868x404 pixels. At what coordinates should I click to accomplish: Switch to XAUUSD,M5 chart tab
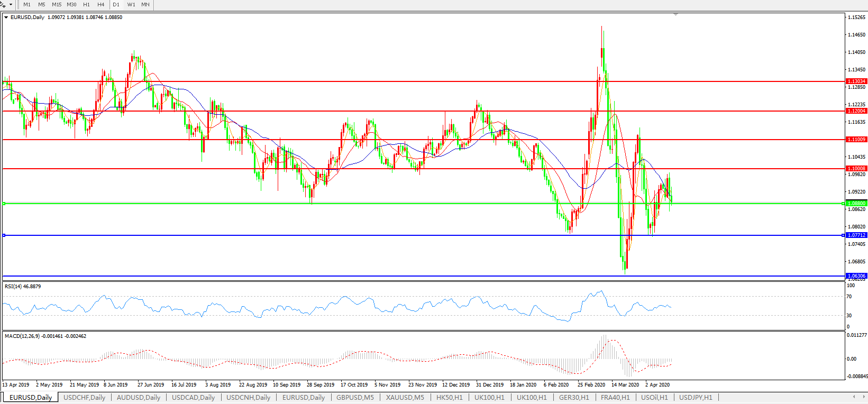pos(405,398)
